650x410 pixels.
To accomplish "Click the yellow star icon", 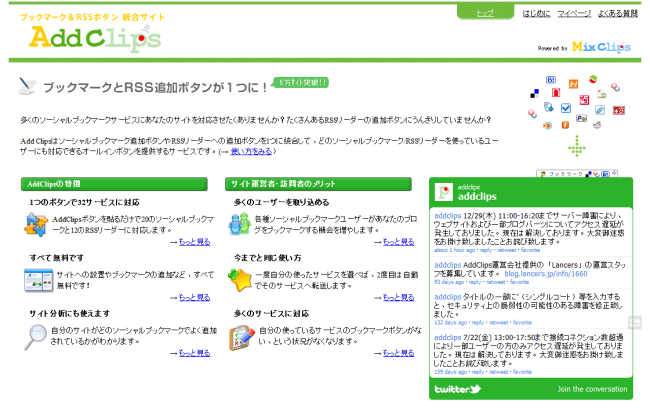I will point(240,280).
